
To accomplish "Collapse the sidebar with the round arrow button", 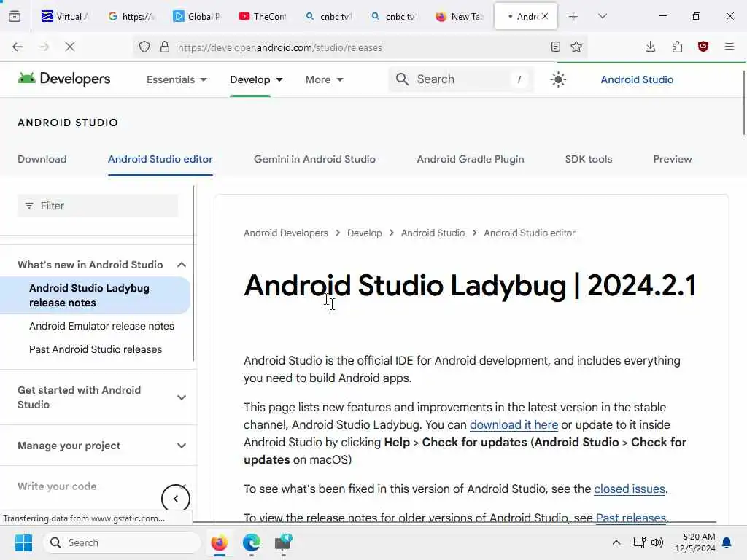I will [176, 499].
